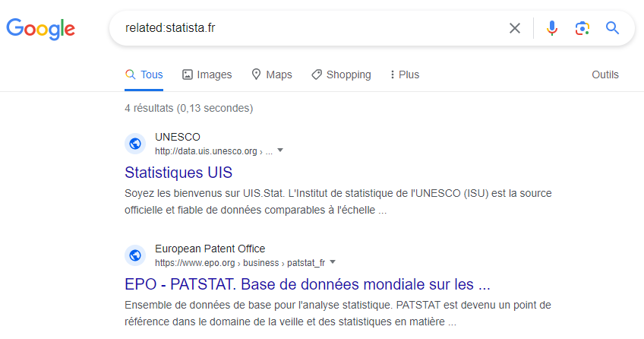
Task: Switch to the Maps tab
Action: point(271,74)
